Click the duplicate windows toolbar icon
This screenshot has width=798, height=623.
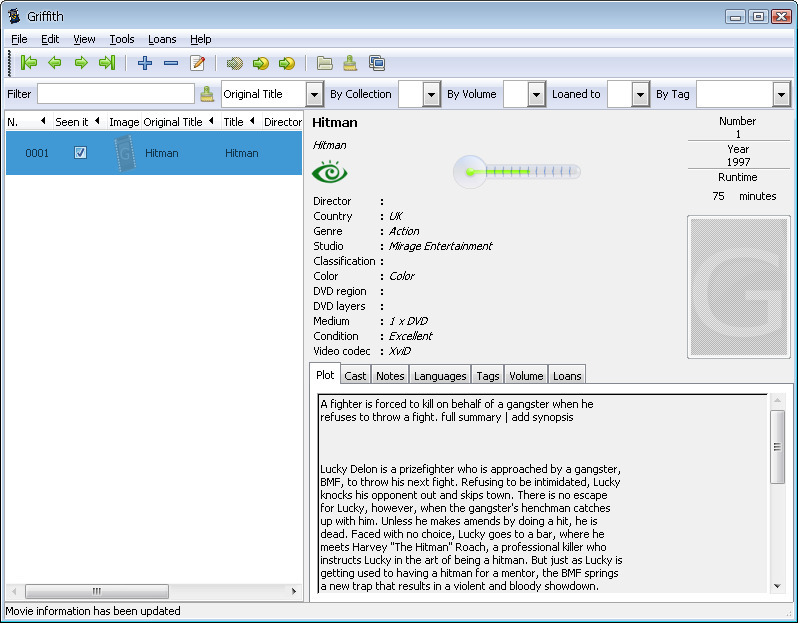click(x=377, y=63)
